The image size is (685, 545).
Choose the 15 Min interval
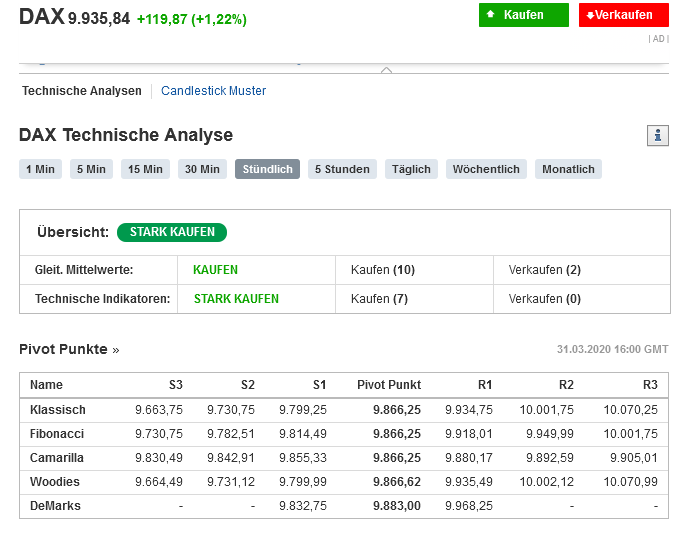(145, 170)
